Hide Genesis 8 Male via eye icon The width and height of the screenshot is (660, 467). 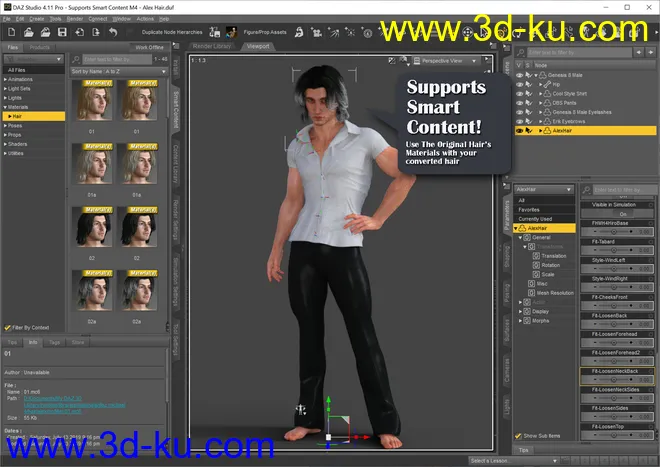pyautogui.click(x=520, y=73)
